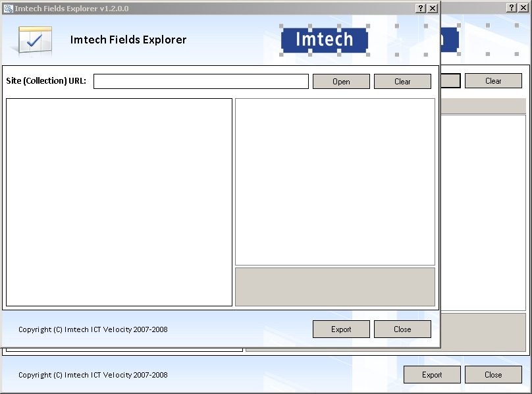Image resolution: width=532 pixels, height=394 pixels.
Task: Click 'Imtech Fields Explorer' heading text
Action: [128, 40]
